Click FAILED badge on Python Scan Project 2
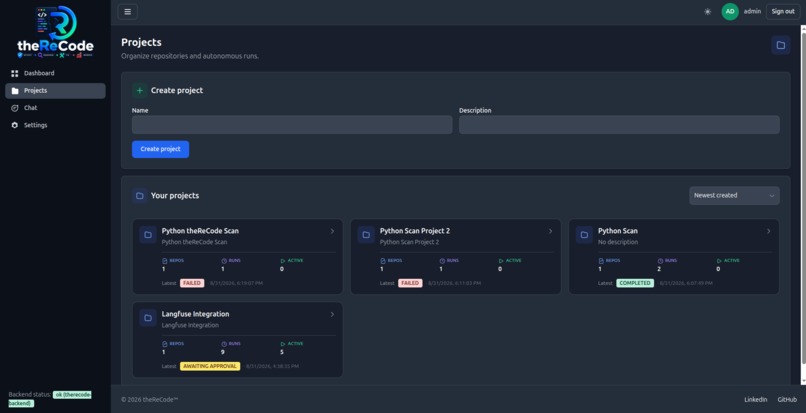Screen dimensions: 806x413 (x=410, y=283)
